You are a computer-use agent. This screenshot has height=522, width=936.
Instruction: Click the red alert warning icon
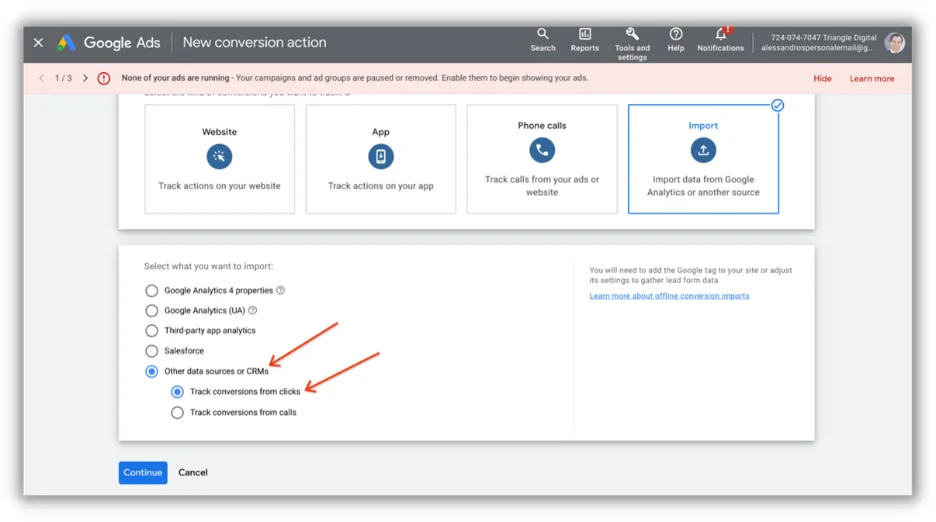104,78
